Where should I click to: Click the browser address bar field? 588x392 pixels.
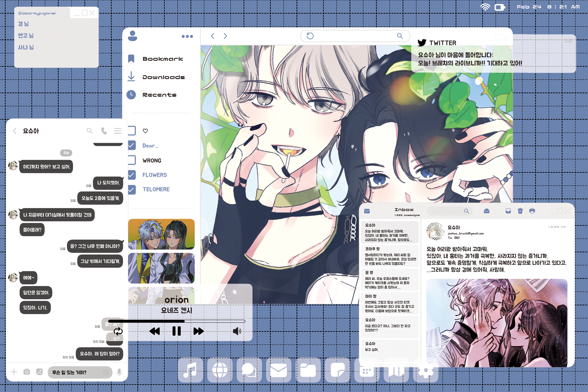click(x=355, y=36)
